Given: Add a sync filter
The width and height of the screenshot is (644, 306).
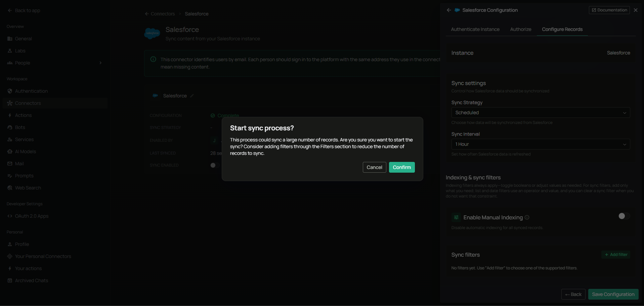Looking at the screenshot, I should 616,255.
